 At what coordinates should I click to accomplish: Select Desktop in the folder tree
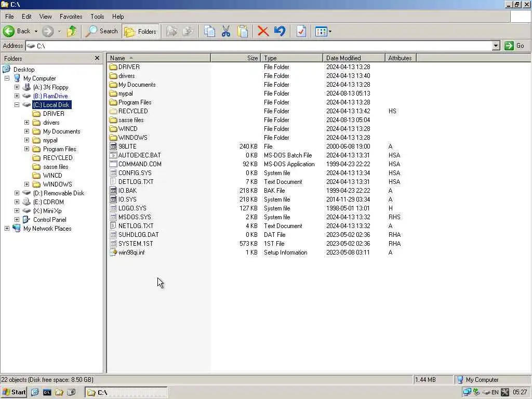[24, 70]
